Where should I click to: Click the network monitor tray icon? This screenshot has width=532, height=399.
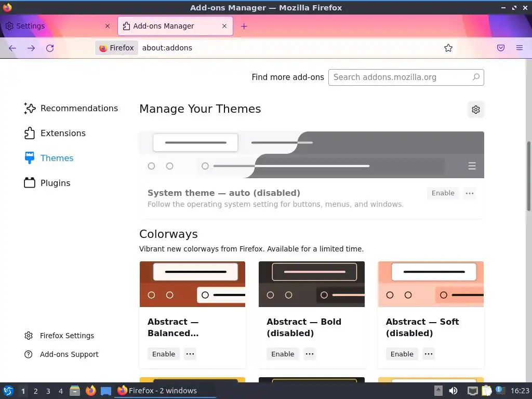point(472,391)
